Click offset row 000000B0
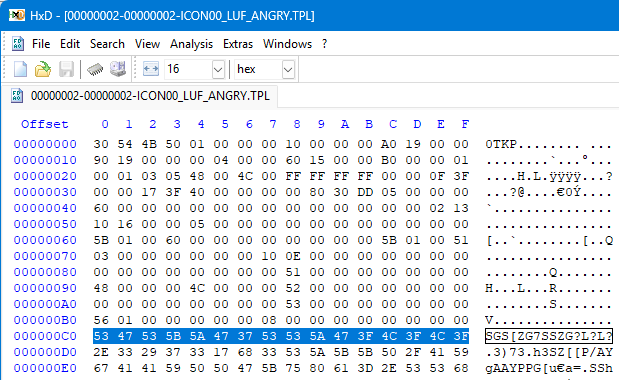The height and width of the screenshot is (380, 619). coord(45,320)
